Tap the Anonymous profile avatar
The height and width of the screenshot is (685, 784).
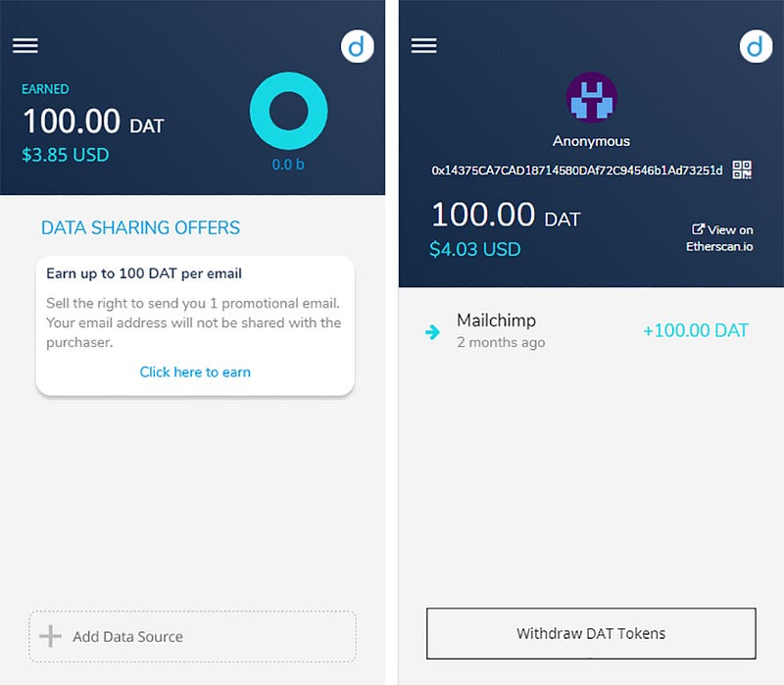click(592, 97)
